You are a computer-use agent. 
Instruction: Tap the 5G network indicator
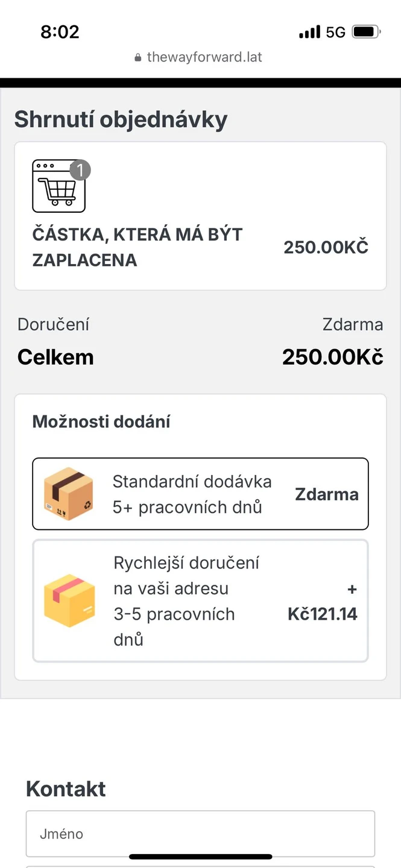(335, 32)
